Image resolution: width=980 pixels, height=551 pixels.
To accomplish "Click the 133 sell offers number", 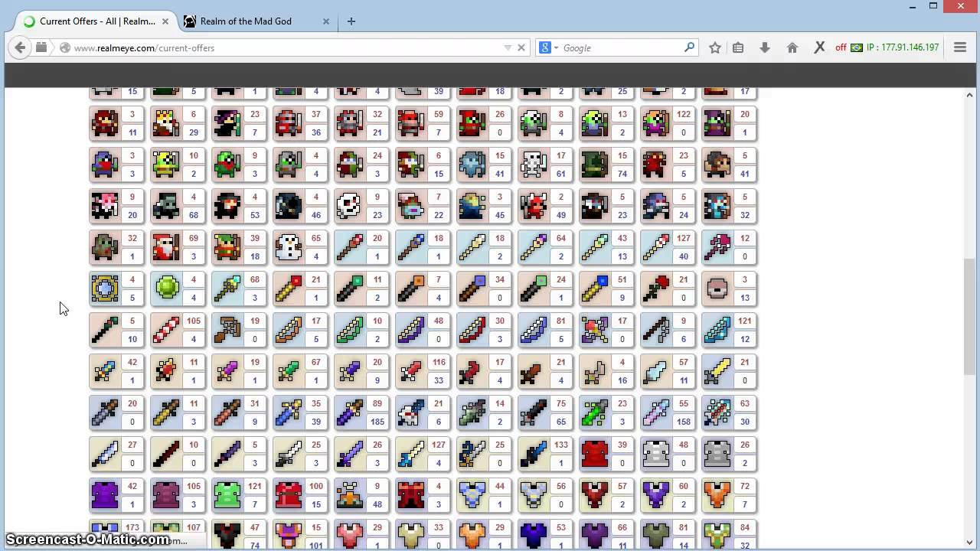I will click(x=561, y=445).
